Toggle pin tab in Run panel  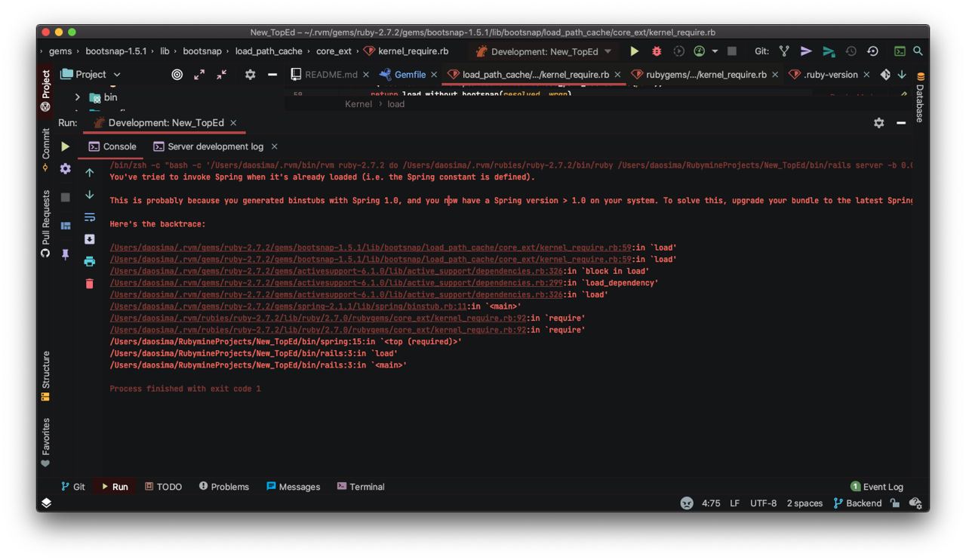point(66,255)
